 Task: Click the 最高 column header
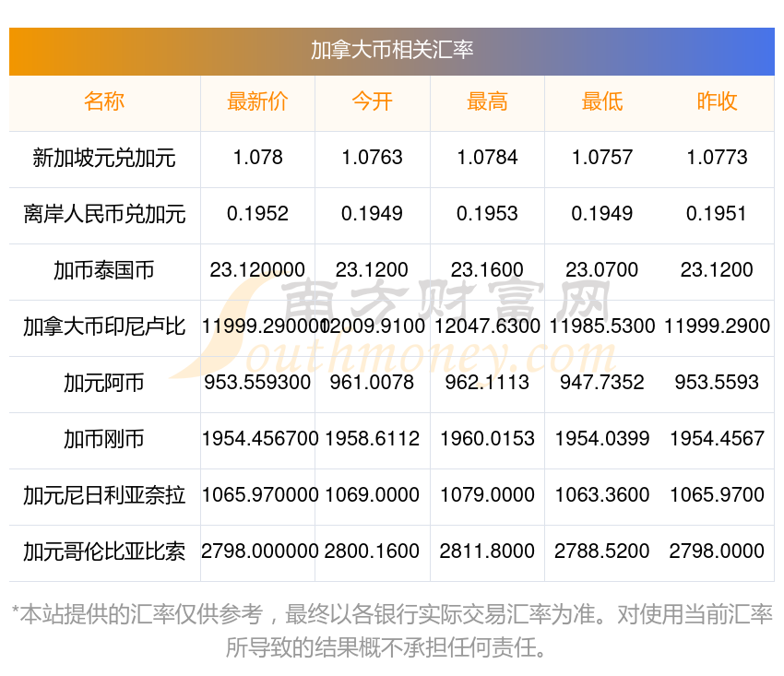click(487, 101)
